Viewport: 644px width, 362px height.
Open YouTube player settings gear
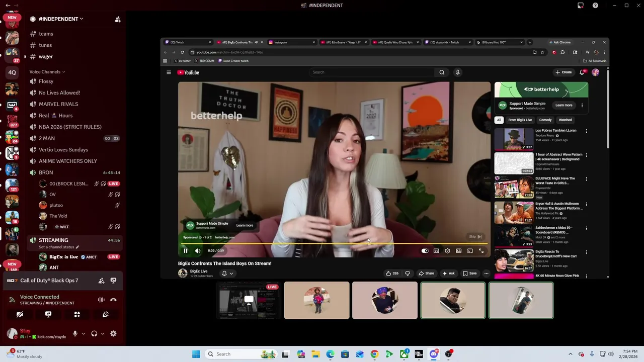pyautogui.click(x=447, y=251)
